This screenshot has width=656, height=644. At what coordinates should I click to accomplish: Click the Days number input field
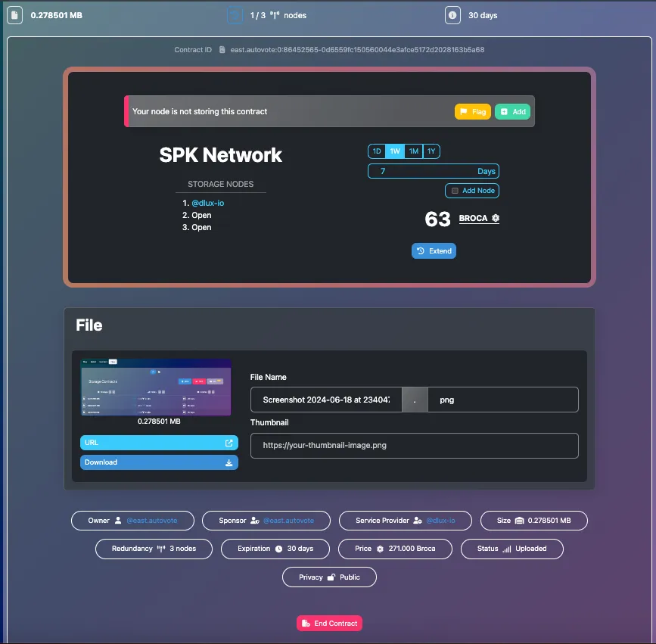(434, 171)
